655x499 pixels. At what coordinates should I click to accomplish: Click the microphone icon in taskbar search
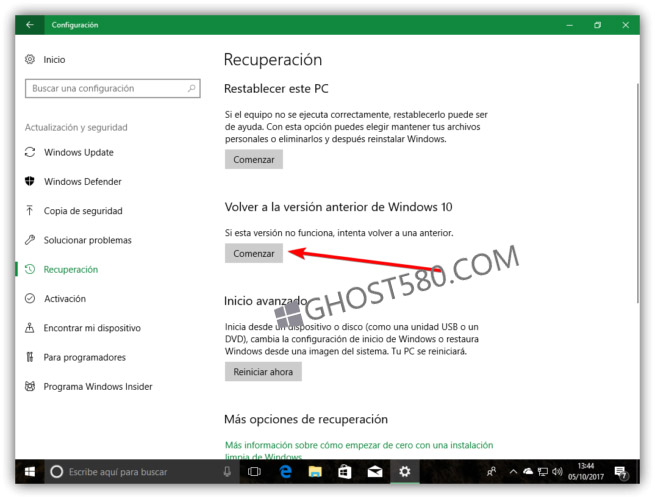click(227, 472)
